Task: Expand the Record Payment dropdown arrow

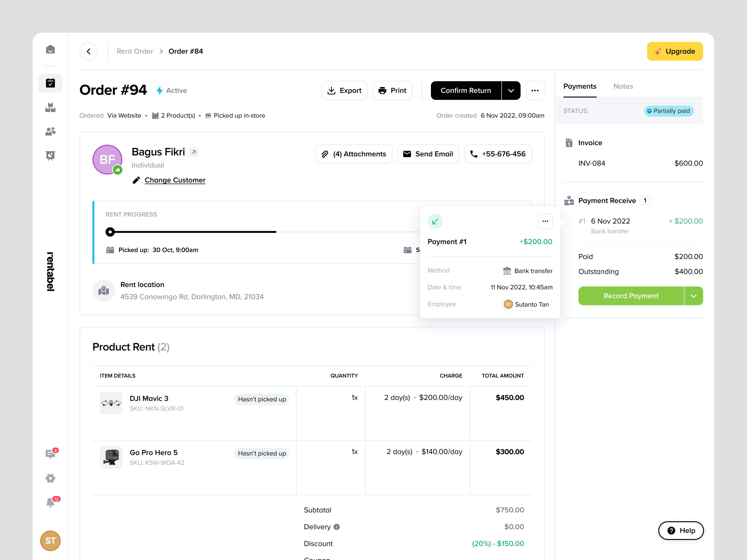Action: [693, 296]
